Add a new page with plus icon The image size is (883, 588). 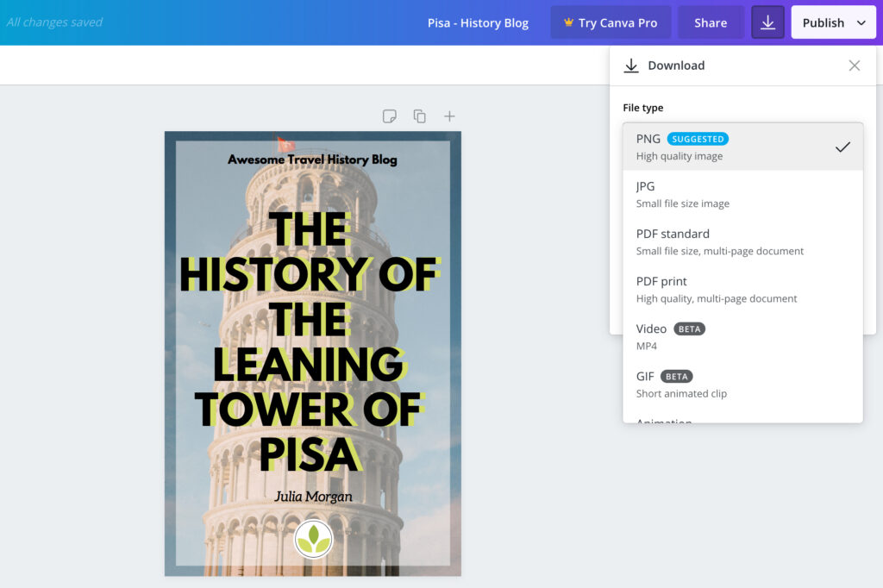tap(449, 116)
